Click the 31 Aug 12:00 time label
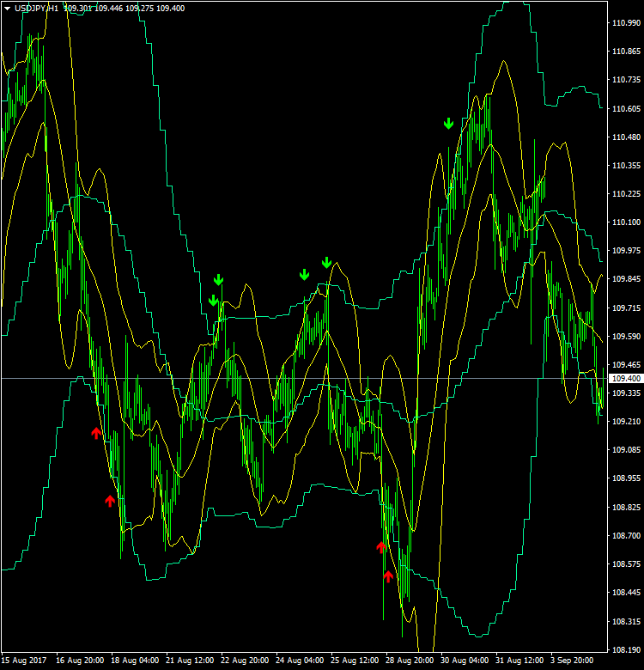The width and height of the screenshot is (644, 670). (x=519, y=661)
